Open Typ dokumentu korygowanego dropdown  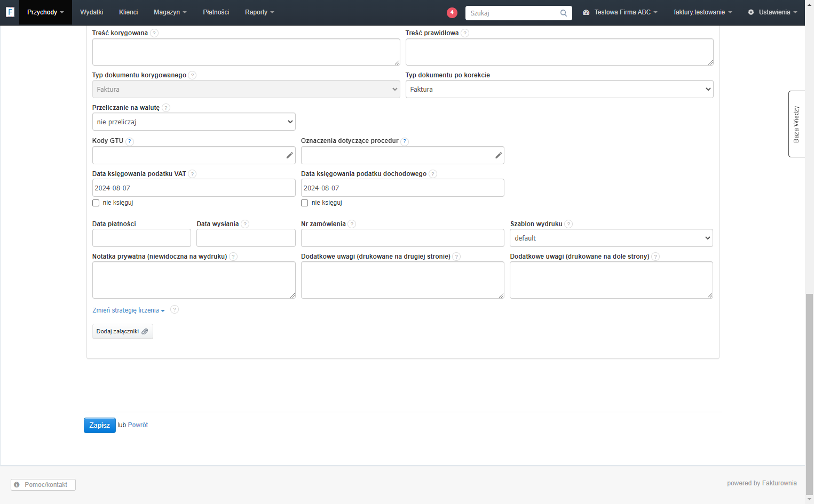click(x=246, y=89)
